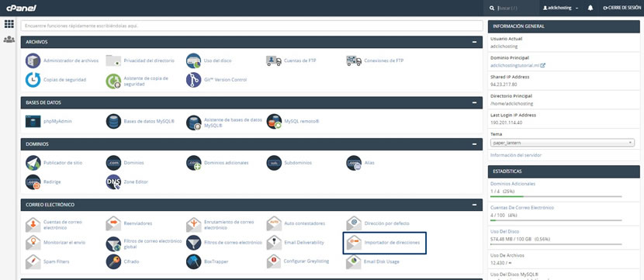The image size is (644, 280).
Task: Select the 94.23.217.80 shared IP text
Action: [504, 85]
